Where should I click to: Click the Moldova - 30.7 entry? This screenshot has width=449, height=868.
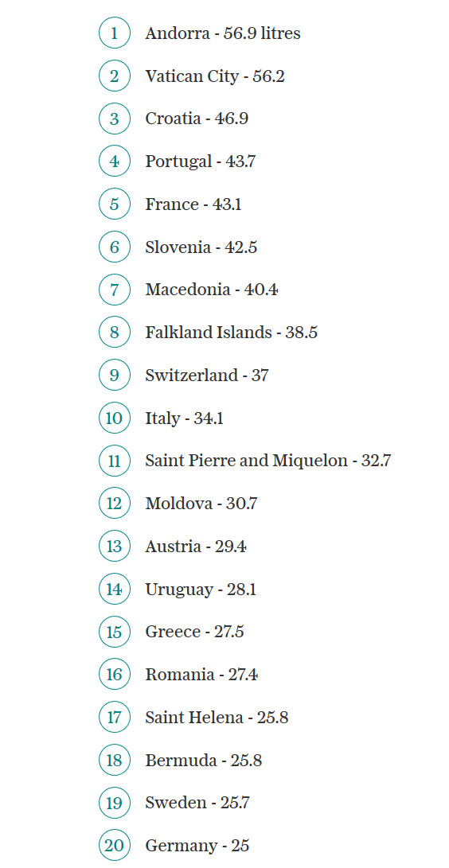pyautogui.click(x=201, y=504)
